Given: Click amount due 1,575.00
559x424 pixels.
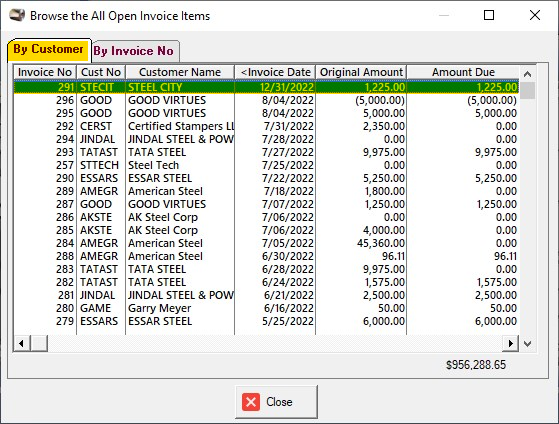Looking at the screenshot, I should 497,282.
